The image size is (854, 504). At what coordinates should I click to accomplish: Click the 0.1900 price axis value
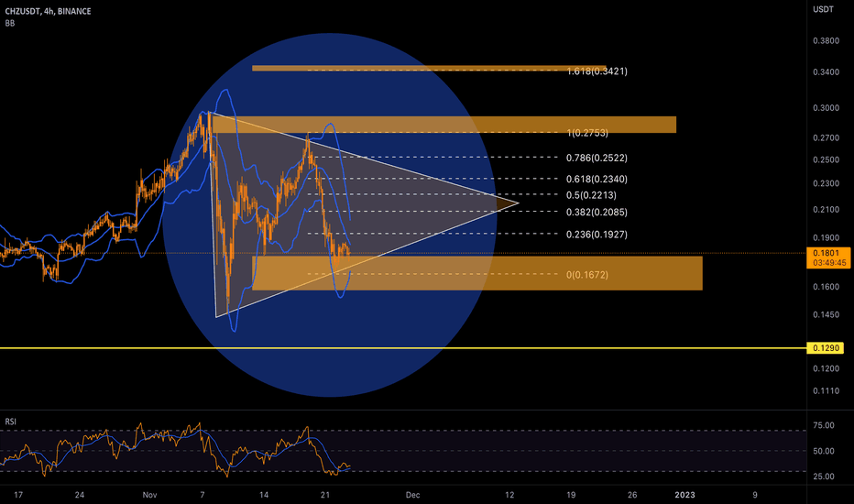826,237
